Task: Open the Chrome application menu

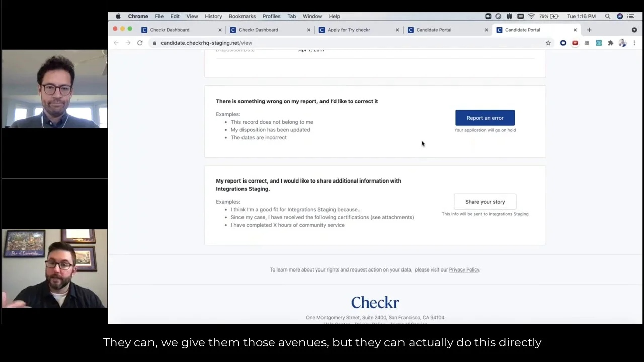Action: point(138,16)
